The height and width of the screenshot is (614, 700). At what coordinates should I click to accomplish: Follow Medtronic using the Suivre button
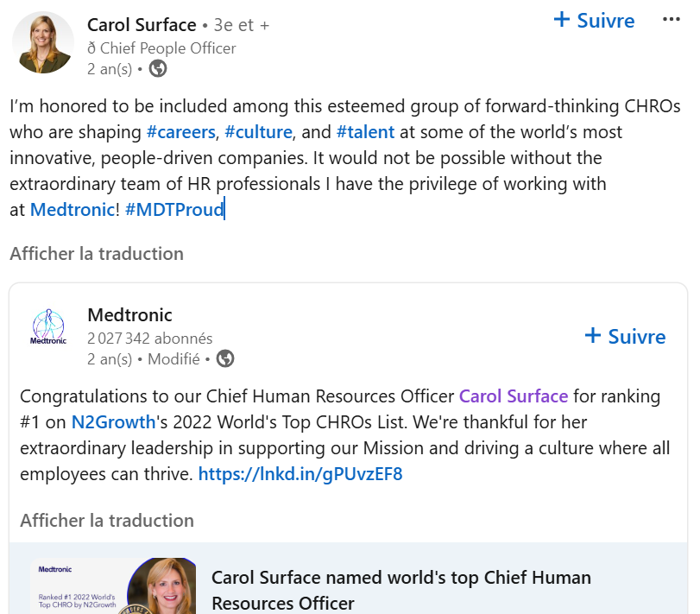[x=625, y=336]
